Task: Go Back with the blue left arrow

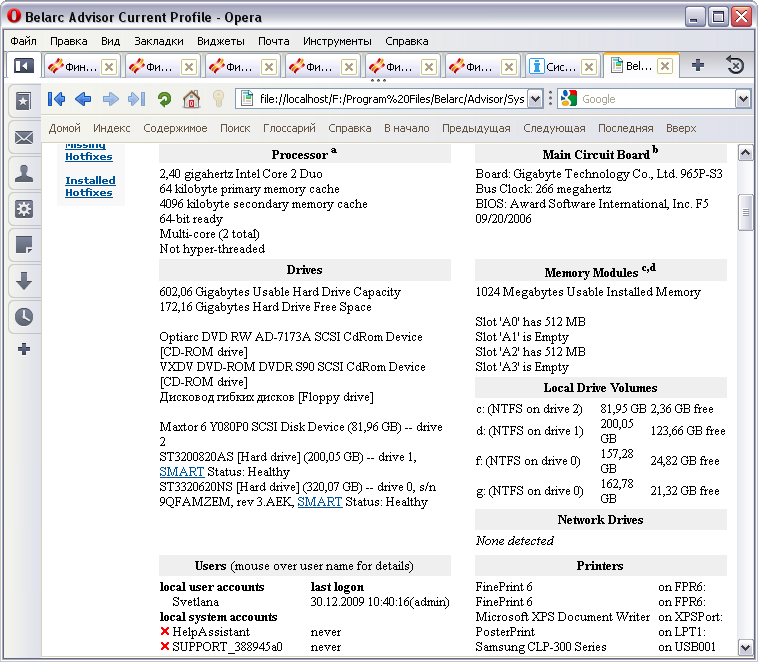Action: (83, 99)
